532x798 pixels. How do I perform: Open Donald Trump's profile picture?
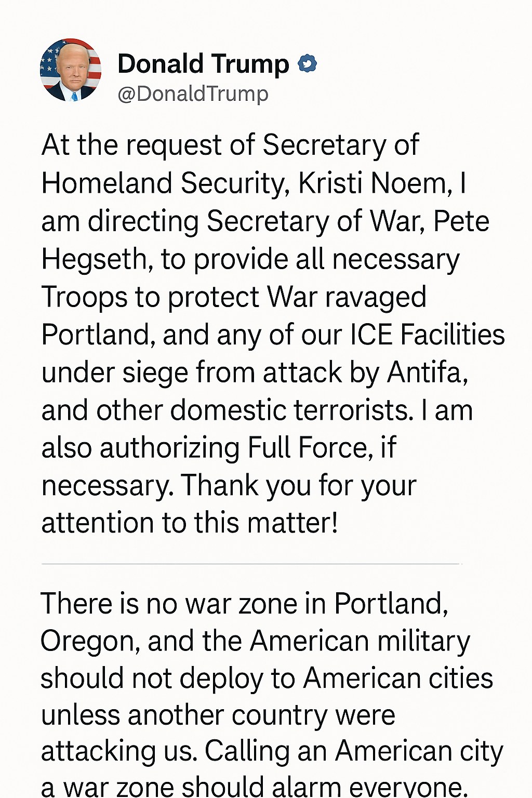[x=71, y=70]
